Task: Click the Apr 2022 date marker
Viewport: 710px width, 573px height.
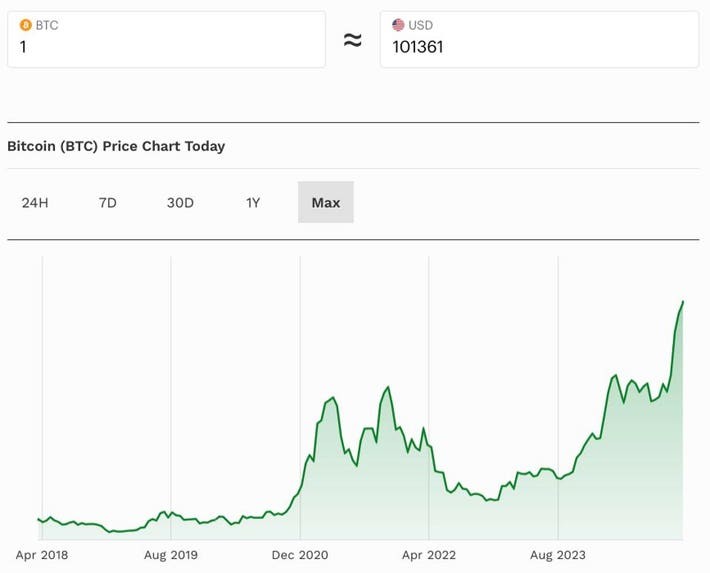Action: [x=429, y=554]
